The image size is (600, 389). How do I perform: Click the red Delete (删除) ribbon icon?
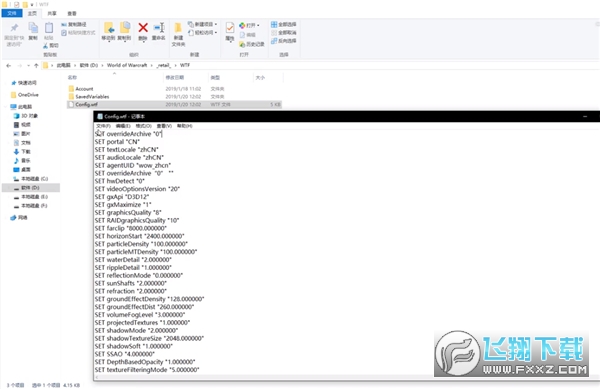click(143, 28)
